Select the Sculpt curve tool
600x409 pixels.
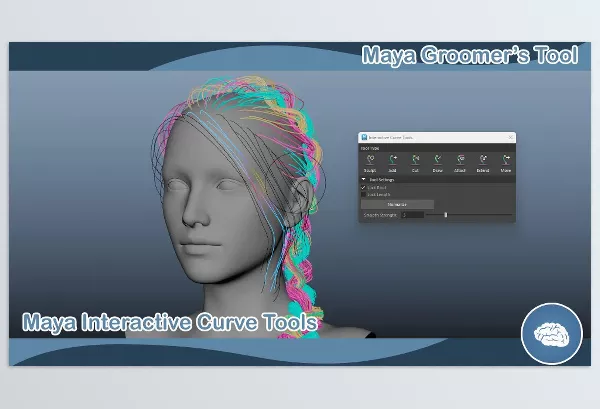(x=370, y=163)
